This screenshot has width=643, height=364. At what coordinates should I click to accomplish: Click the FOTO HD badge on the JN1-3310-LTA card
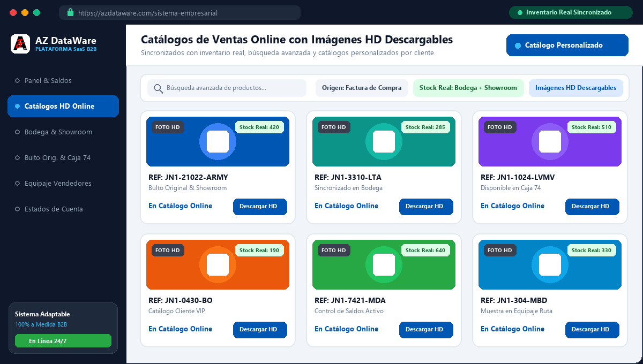tap(334, 127)
